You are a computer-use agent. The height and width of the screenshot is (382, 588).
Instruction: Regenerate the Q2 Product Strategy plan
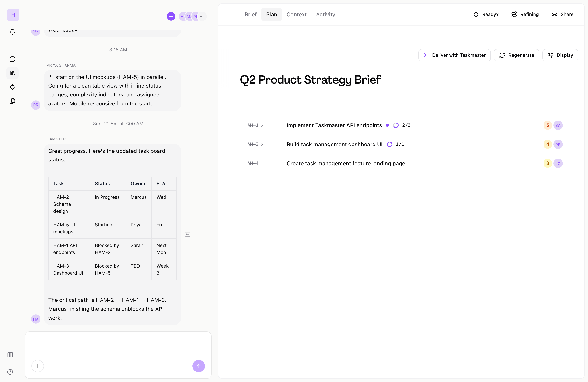tap(516, 55)
